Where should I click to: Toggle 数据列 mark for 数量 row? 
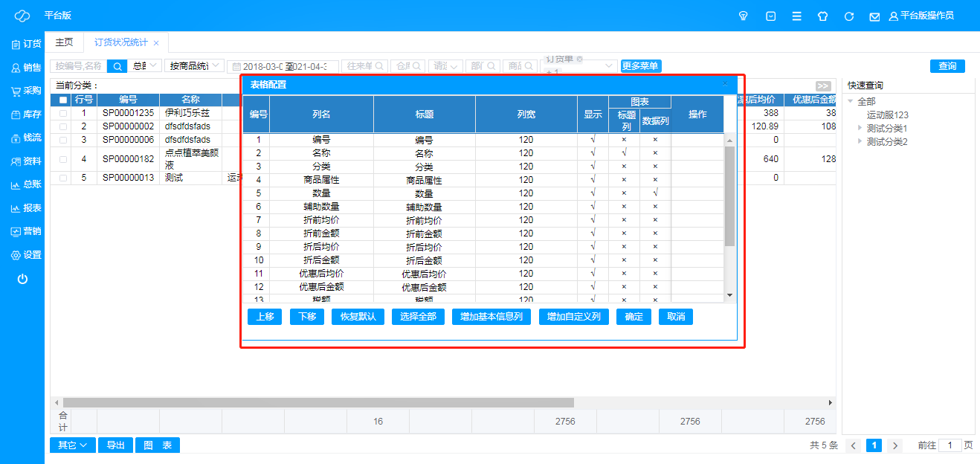[x=655, y=193]
